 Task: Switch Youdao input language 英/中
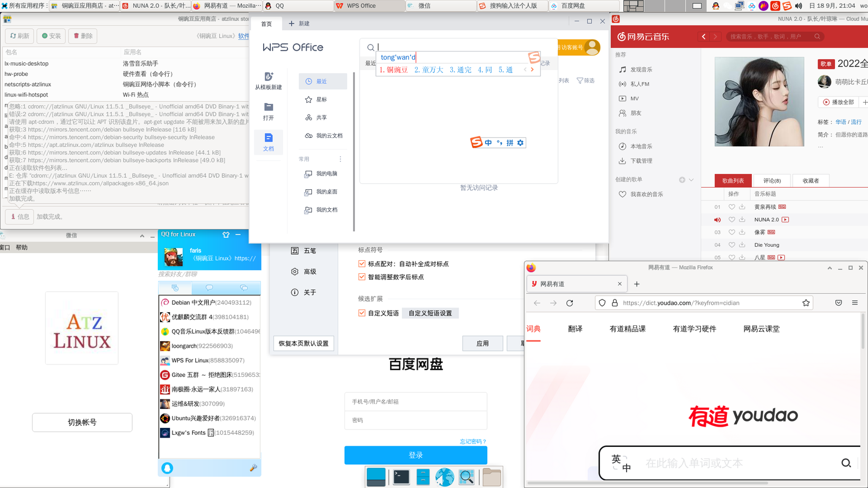pyautogui.click(x=621, y=463)
